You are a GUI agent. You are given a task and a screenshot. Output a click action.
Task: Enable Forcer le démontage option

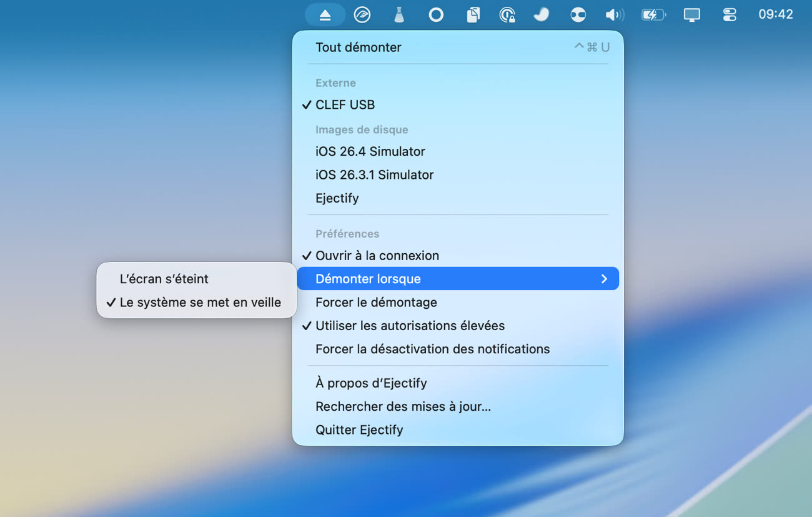(376, 303)
